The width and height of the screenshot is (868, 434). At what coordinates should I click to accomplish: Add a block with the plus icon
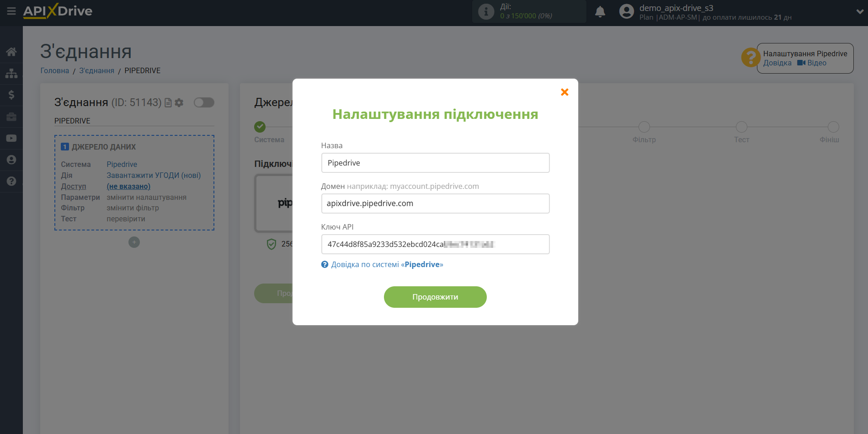point(134,242)
